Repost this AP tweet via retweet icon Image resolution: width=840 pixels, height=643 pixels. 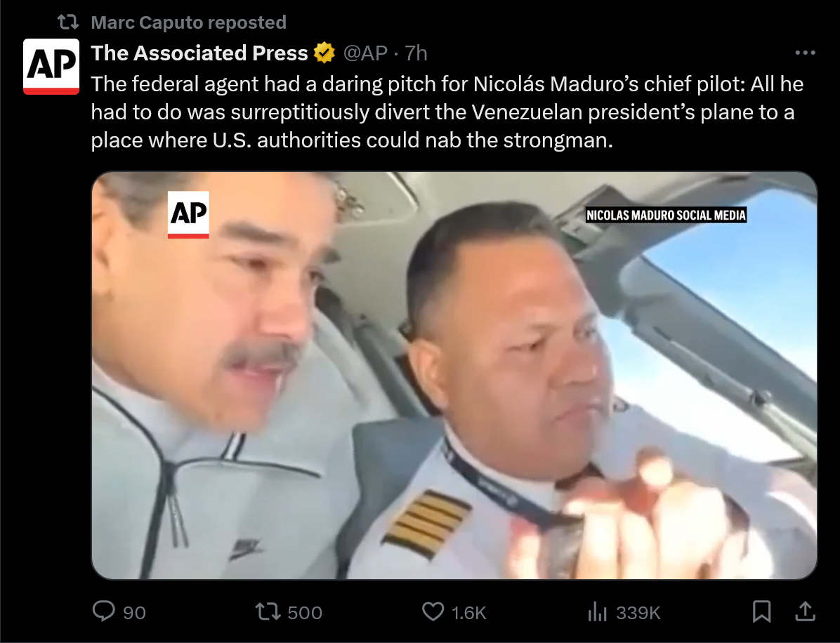click(x=268, y=611)
